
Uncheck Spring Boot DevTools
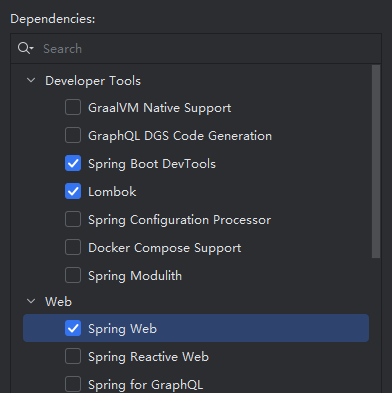click(x=73, y=163)
